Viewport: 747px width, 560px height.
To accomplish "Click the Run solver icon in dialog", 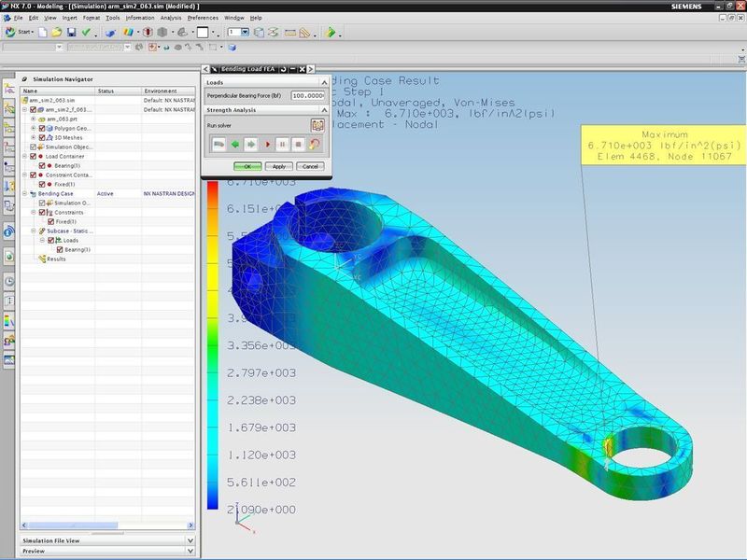I will click(317, 124).
